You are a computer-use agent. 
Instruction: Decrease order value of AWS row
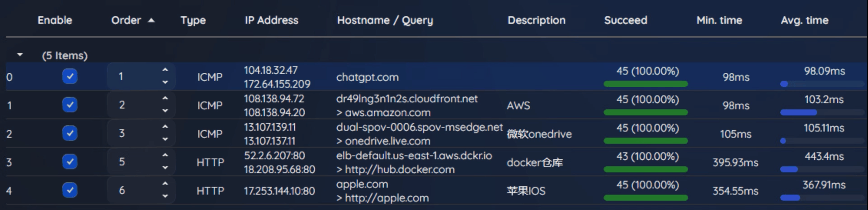(x=165, y=111)
